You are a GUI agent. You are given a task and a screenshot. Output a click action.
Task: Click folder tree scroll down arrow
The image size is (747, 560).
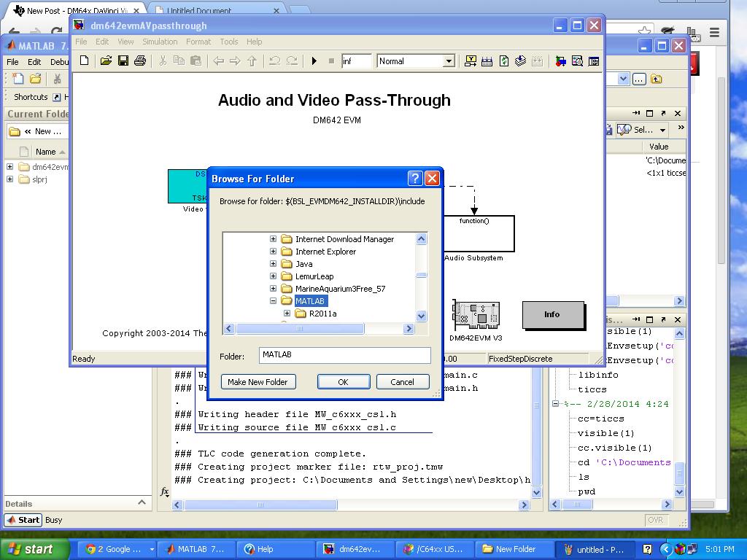pyautogui.click(x=421, y=315)
